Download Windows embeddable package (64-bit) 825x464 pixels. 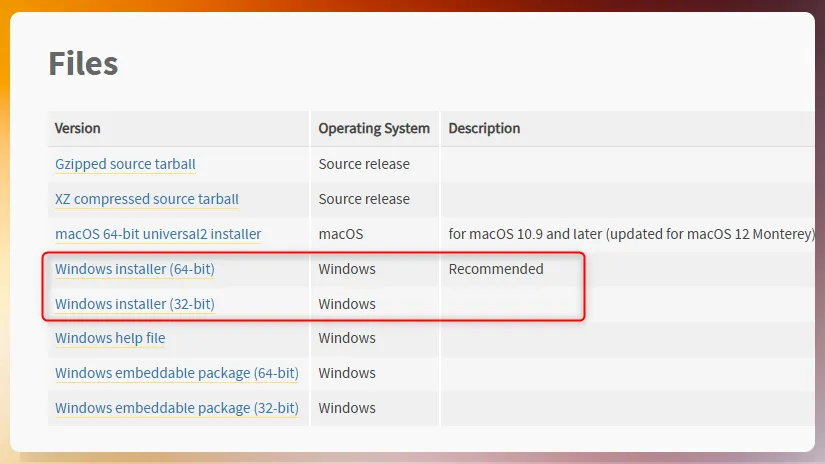[x=176, y=373]
